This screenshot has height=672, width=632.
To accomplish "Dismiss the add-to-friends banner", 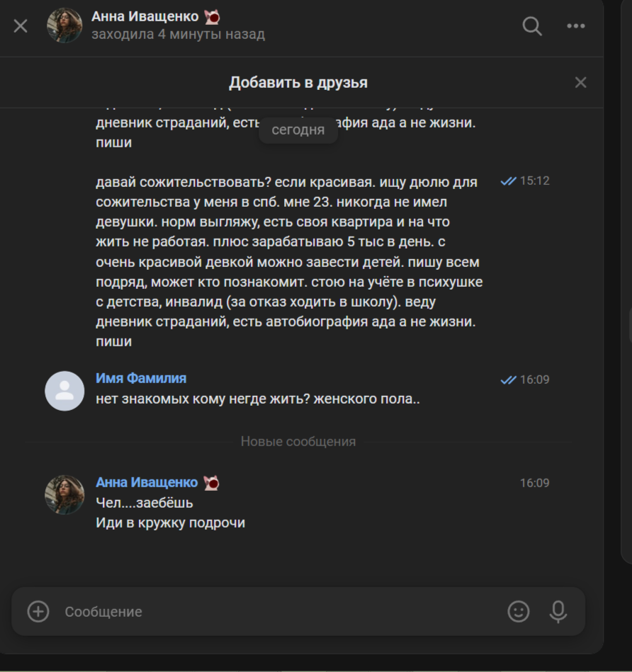I will pyautogui.click(x=580, y=83).
